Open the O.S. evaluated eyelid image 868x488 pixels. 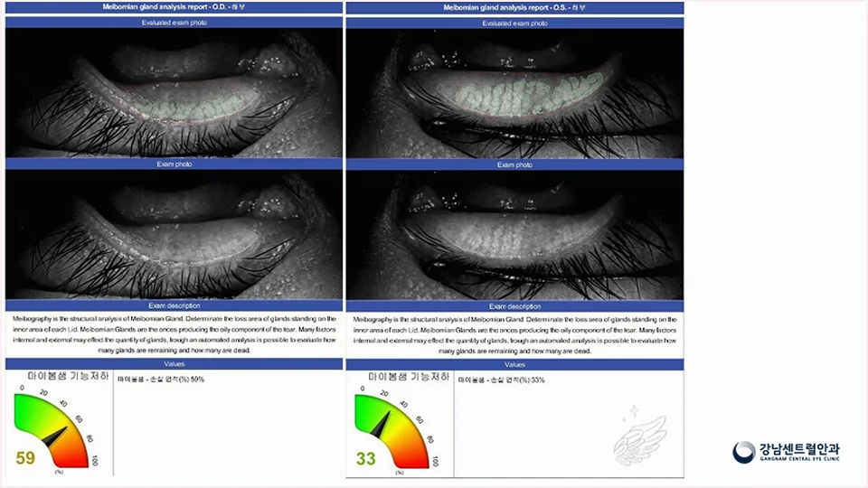coord(514,93)
